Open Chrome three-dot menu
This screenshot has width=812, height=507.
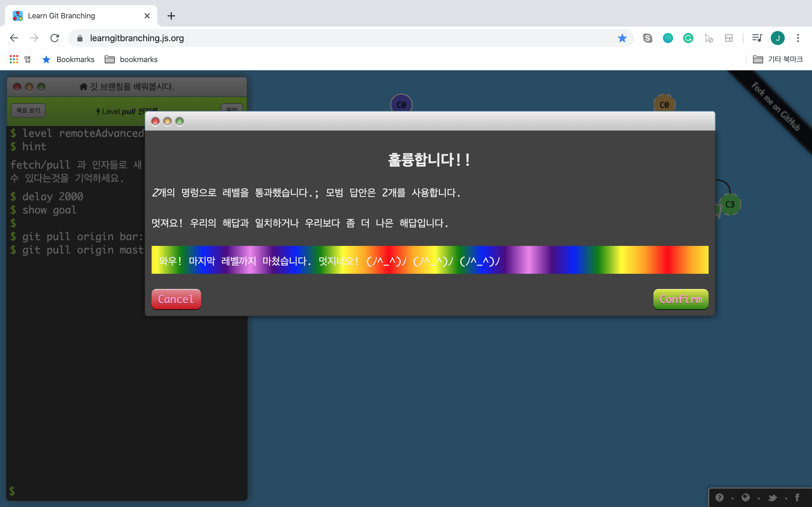[x=798, y=38]
